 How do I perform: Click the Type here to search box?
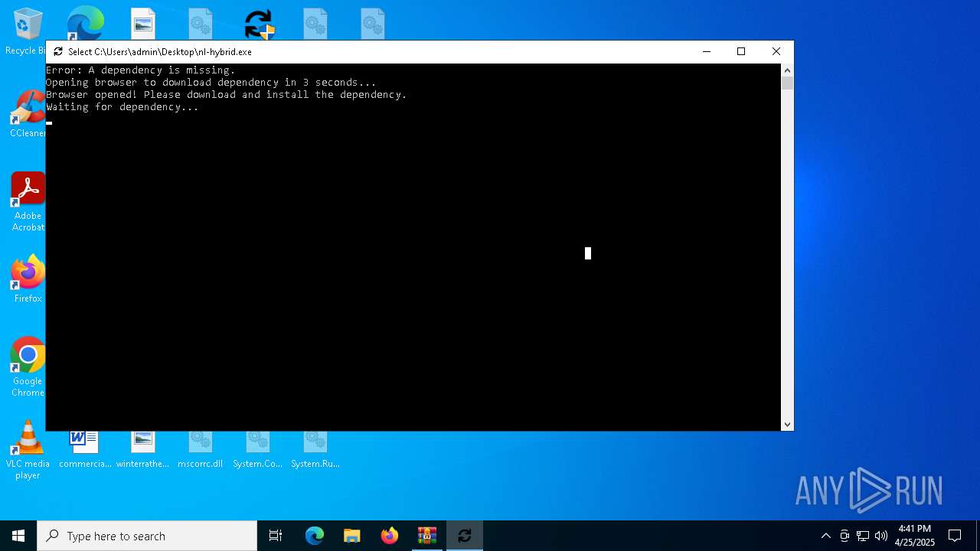[147, 536]
